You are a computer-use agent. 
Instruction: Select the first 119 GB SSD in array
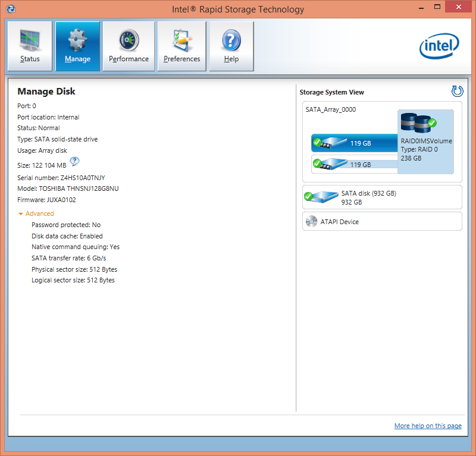(x=354, y=143)
